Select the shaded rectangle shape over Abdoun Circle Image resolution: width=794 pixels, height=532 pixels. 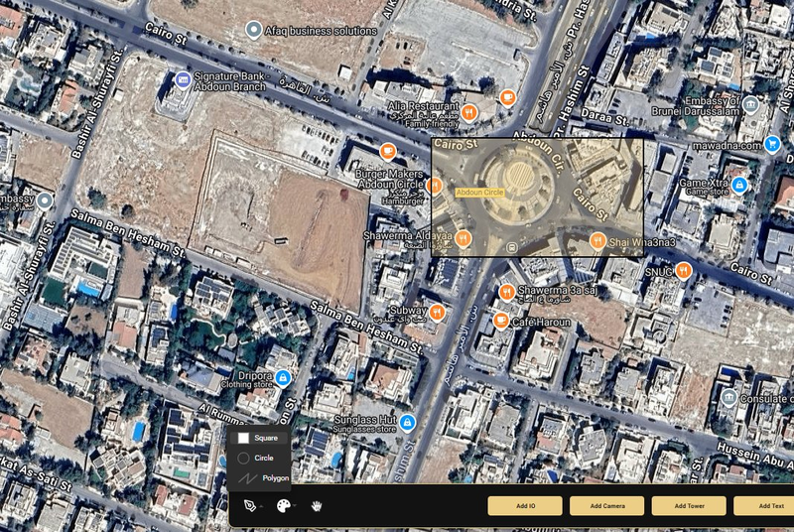537,198
